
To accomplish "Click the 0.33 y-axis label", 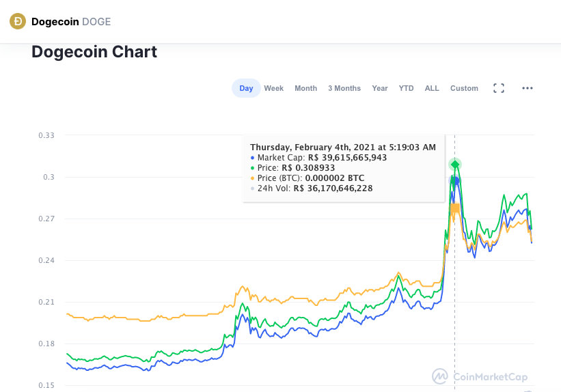I will [x=46, y=135].
